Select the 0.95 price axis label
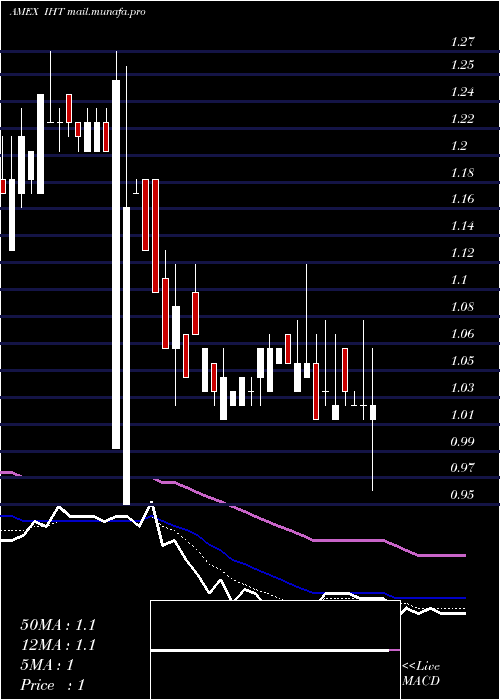This screenshot has width=500, height=700. (462, 495)
